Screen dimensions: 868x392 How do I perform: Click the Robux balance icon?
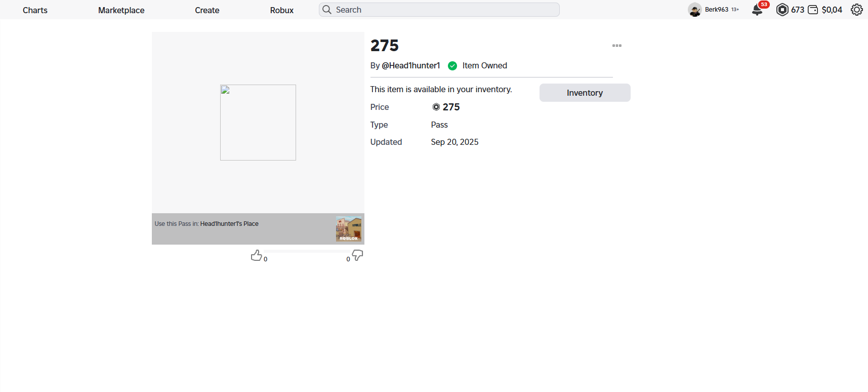pos(782,10)
